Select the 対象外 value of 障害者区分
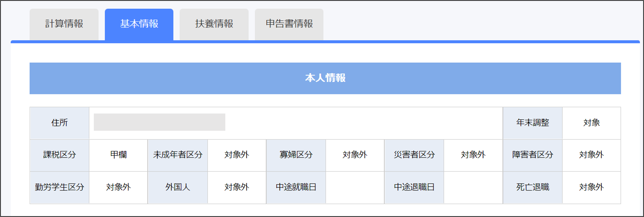Image resolution: width=644 pixels, height=217 pixels. click(591, 155)
